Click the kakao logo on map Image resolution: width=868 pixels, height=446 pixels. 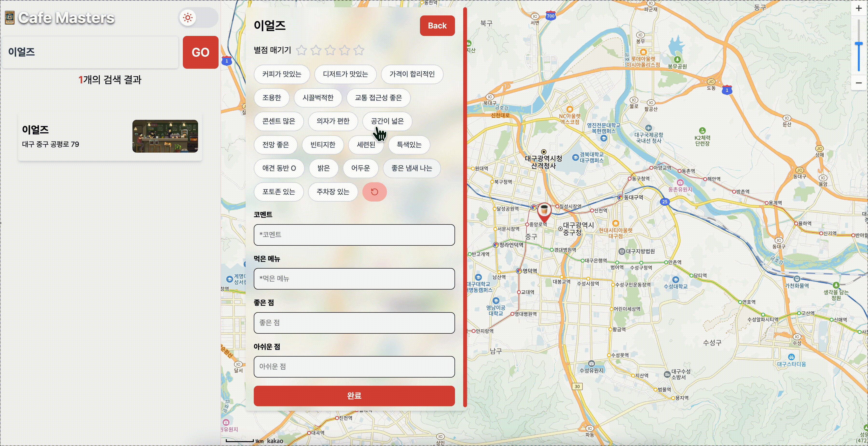tap(275, 441)
